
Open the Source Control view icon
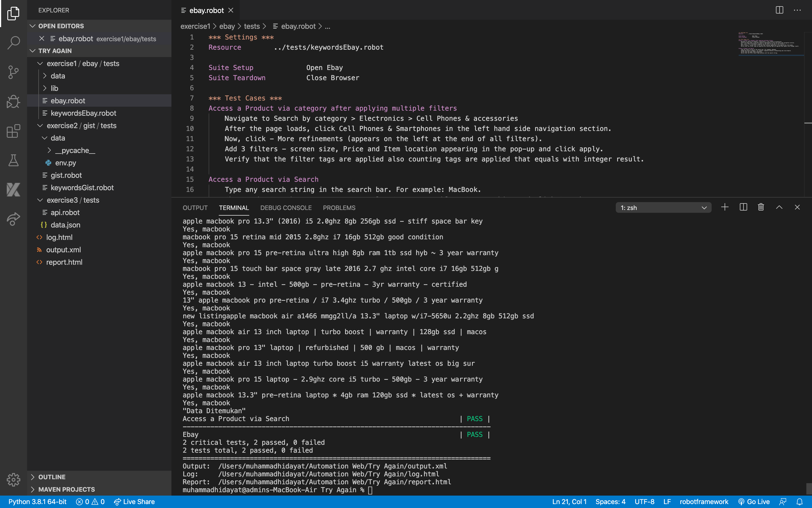pos(14,72)
